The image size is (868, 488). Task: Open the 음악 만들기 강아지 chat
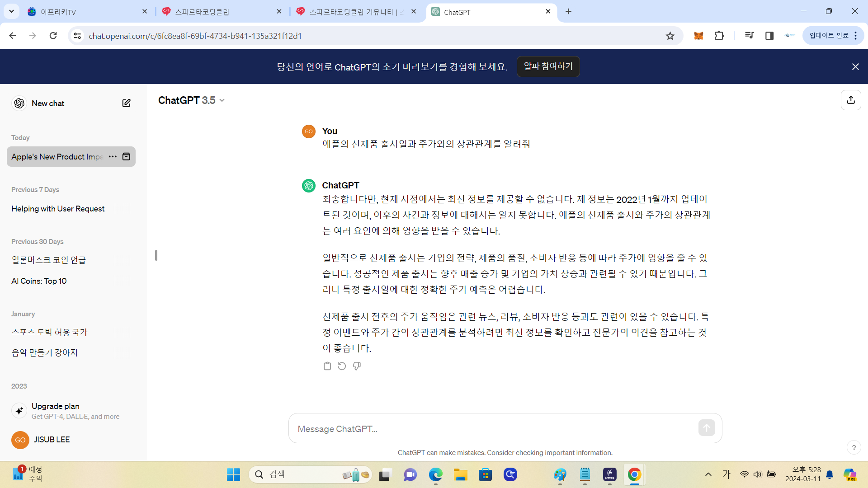71,352
